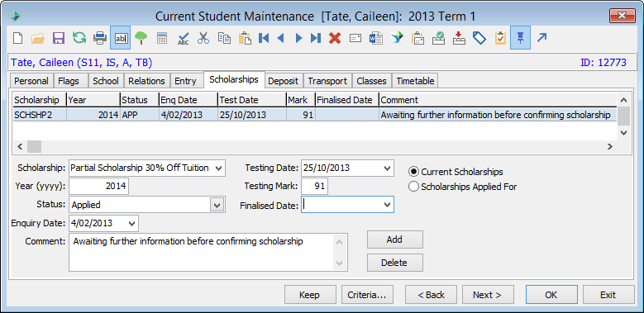The height and width of the screenshot is (313, 644).
Task: Click the Add button
Action: [394, 239]
